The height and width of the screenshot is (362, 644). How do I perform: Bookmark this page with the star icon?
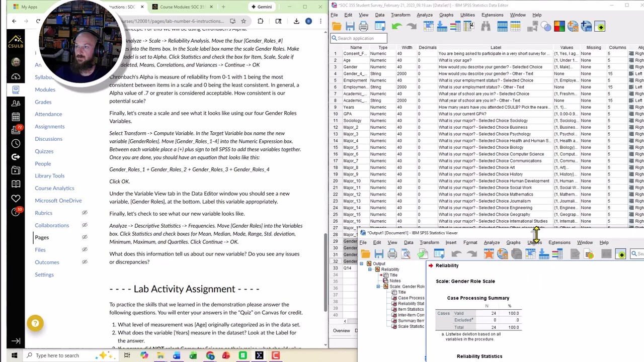click(x=244, y=21)
